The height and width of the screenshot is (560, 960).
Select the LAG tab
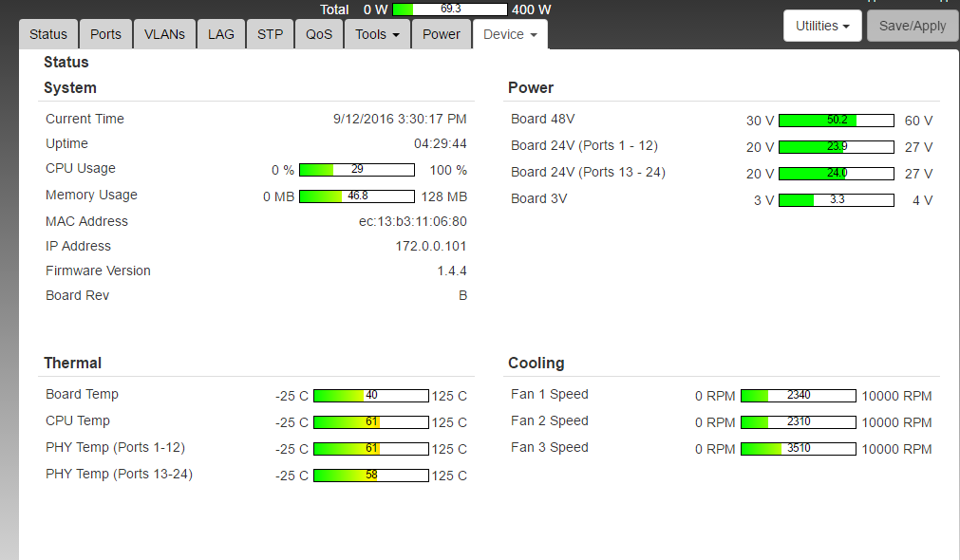point(221,34)
